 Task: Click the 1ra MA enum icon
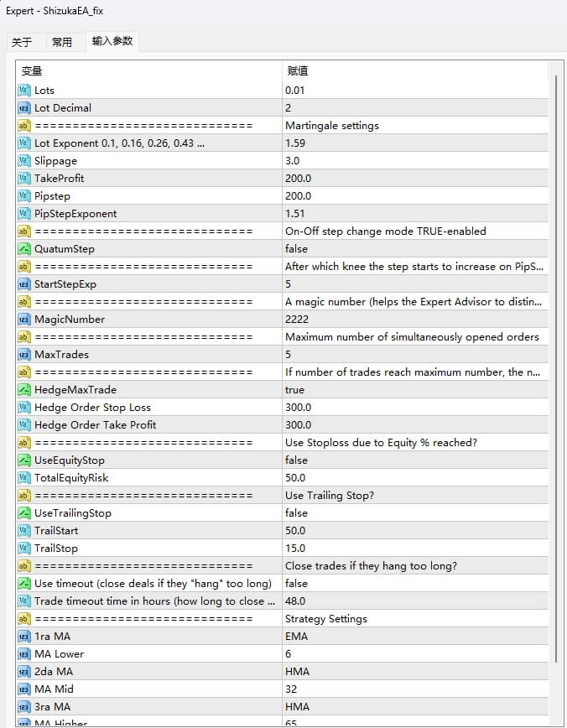coord(24,637)
